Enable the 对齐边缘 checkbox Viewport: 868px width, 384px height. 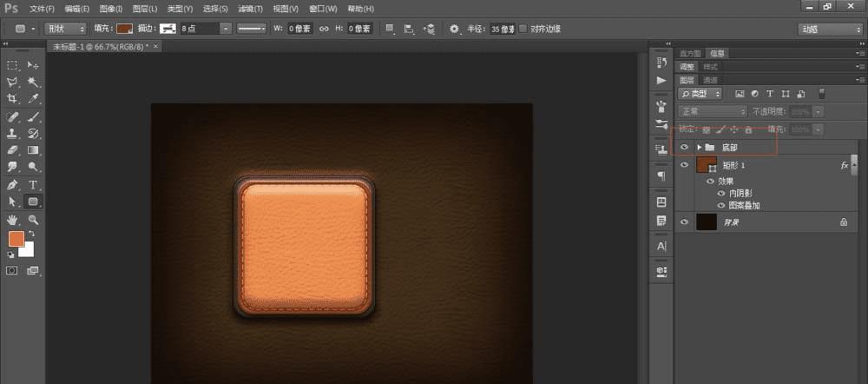coord(523,29)
